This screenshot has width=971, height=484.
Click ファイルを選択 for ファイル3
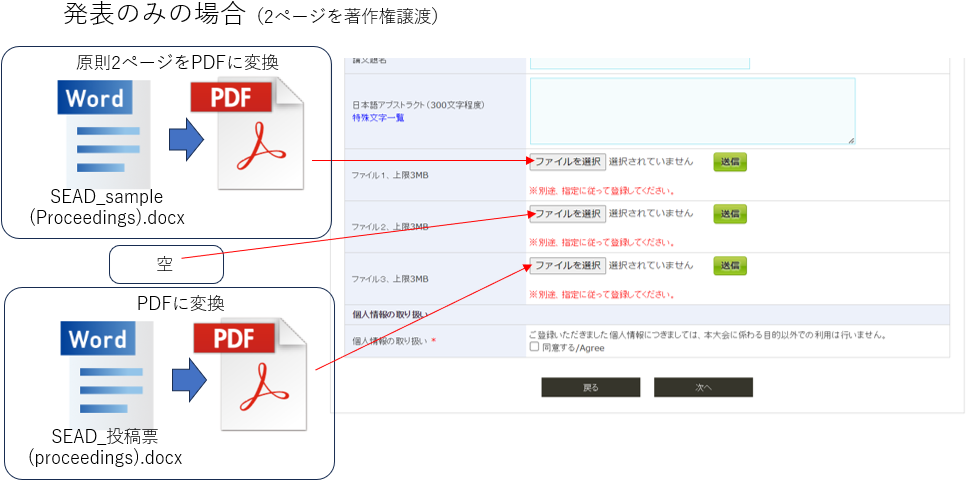[x=567, y=265]
